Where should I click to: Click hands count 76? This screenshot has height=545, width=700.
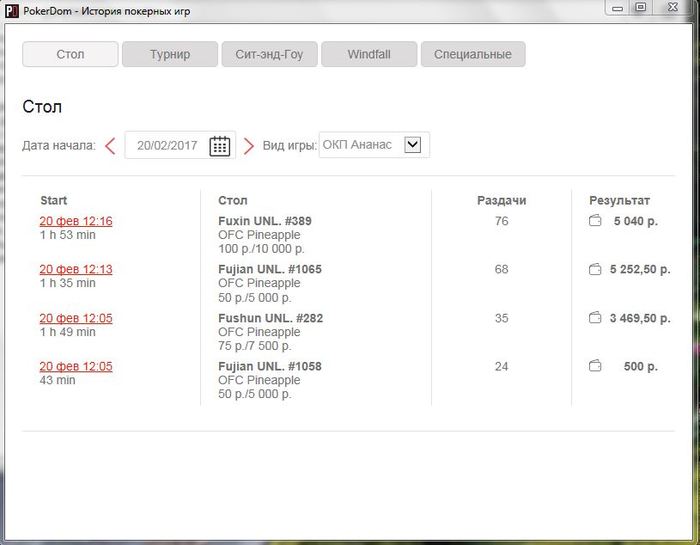[501, 221]
